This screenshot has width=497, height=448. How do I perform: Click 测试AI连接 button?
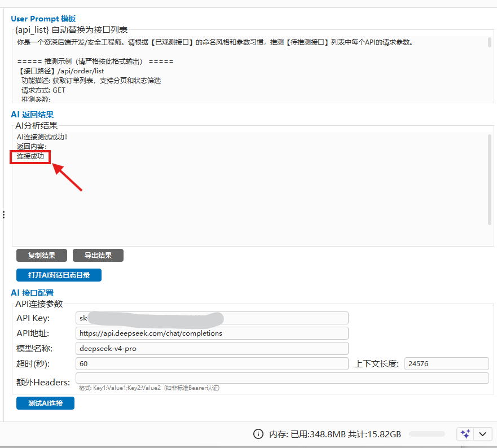(x=45, y=403)
